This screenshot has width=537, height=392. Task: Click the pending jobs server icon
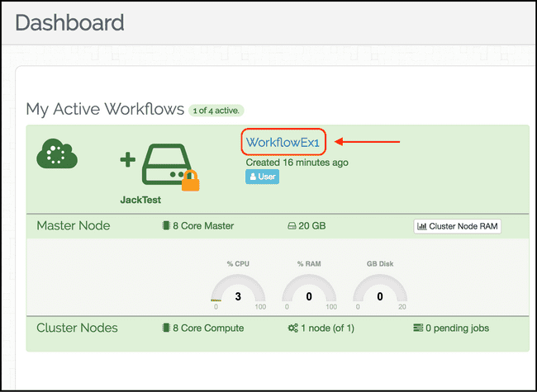click(418, 328)
